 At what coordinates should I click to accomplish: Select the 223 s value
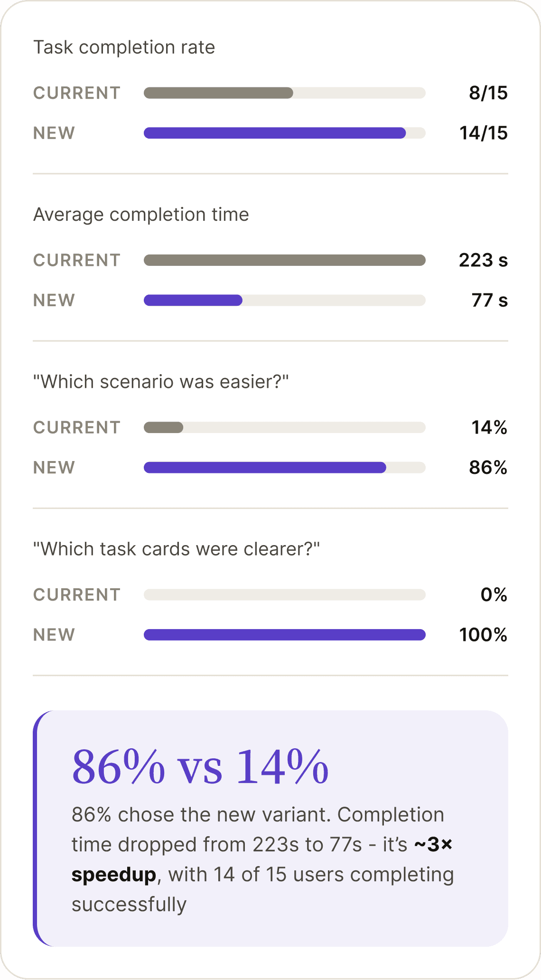(483, 260)
